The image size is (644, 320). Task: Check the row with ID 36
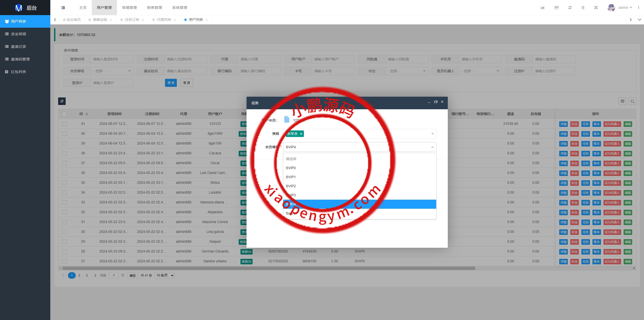64,173
